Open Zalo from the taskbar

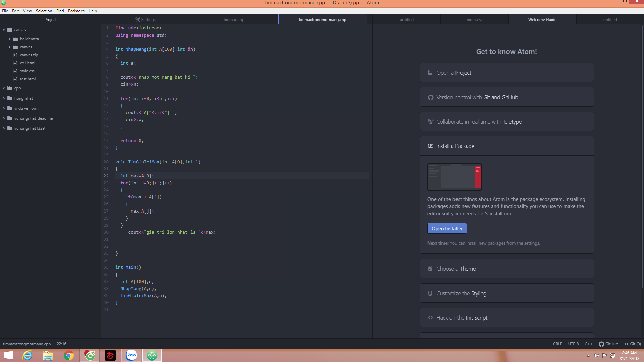point(131,355)
